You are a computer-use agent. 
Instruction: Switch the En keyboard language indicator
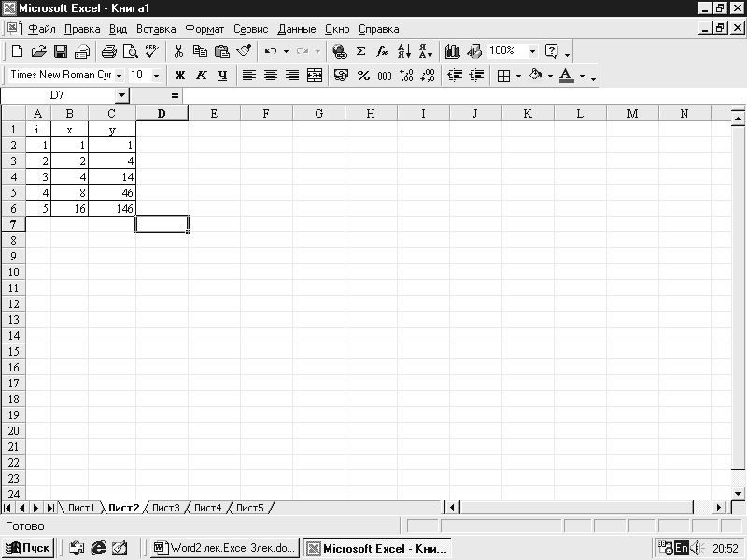click(x=682, y=548)
